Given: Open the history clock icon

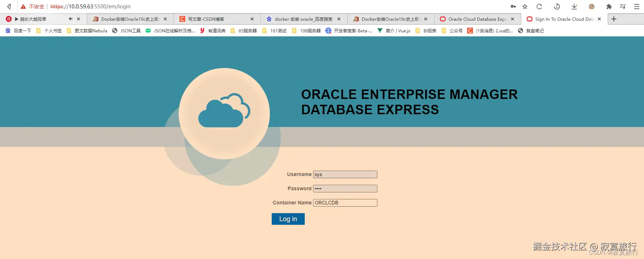Looking at the screenshot, I should (557, 7).
